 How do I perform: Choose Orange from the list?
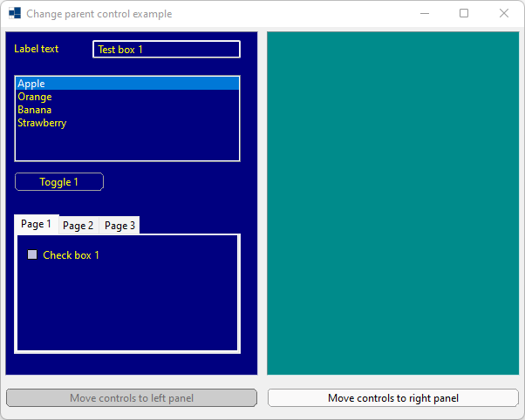coord(35,97)
